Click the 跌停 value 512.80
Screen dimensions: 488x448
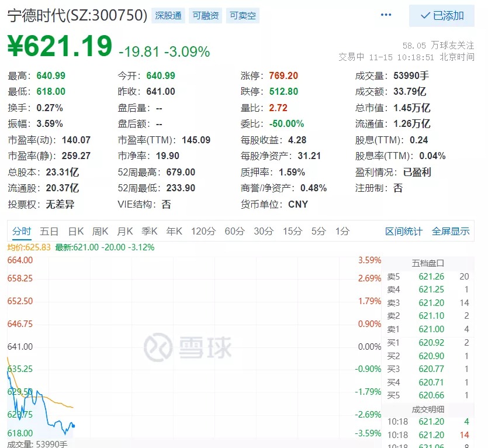[283, 92]
